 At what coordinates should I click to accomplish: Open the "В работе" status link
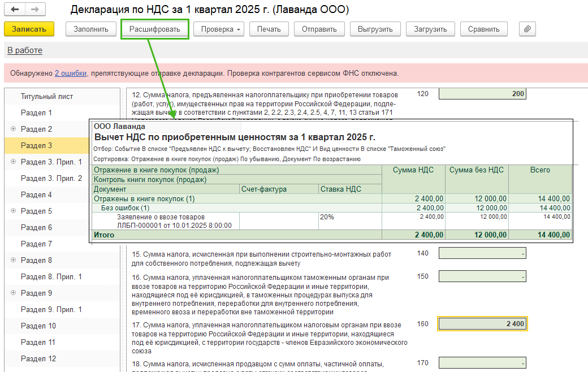(x=25, y=50)
